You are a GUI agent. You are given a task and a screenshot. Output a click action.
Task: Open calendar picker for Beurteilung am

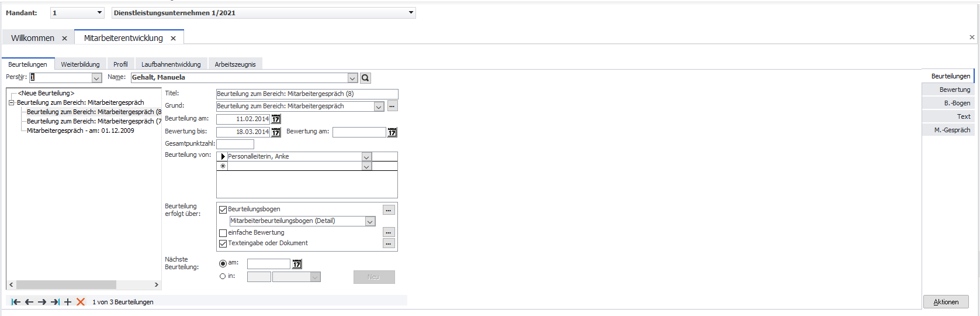[276, 119]
